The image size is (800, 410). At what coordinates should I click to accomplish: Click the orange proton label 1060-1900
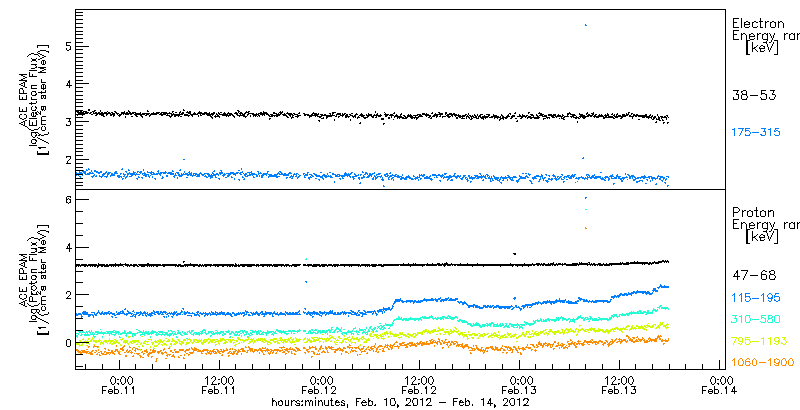pyautogui.click(x=762, y=363)
